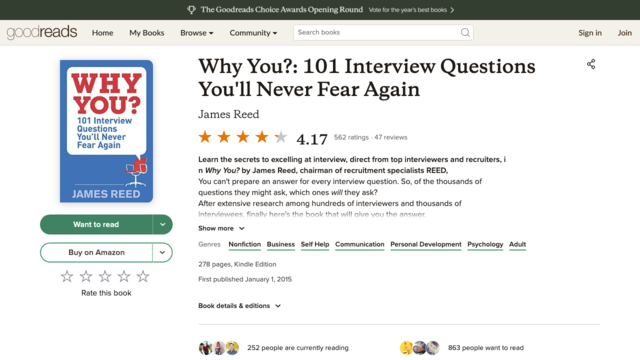Click the 4.17 rating number

(x=312, y=139)
